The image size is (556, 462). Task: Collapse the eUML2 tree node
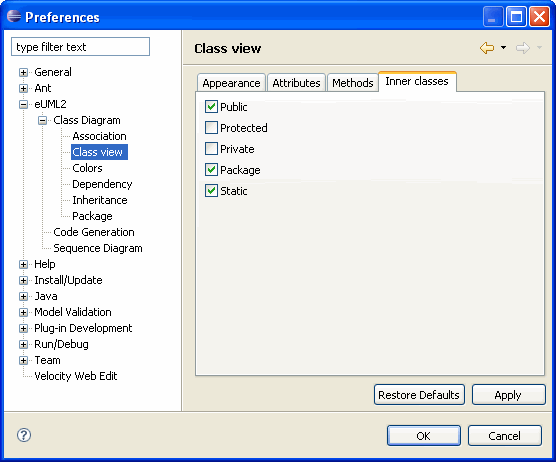click(23, 104)
